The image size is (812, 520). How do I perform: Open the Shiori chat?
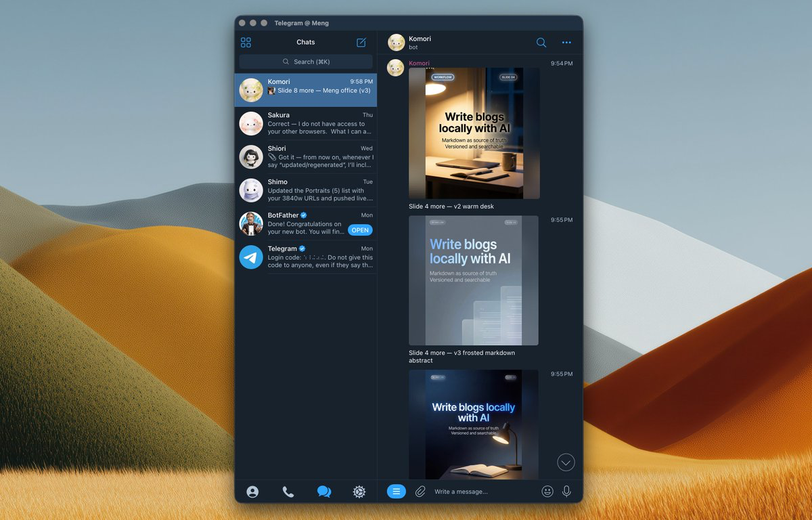(306, 157)
